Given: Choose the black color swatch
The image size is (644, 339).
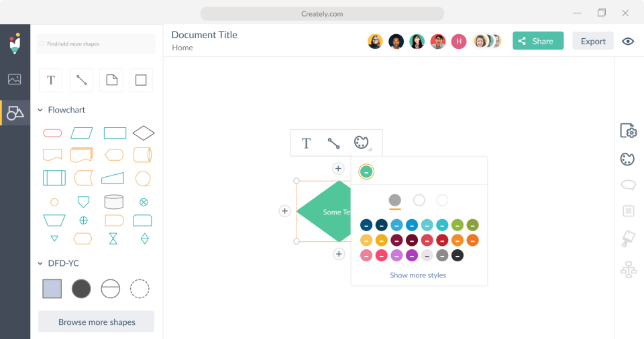Looking at the screenshot, I should pyautogui.click(x=457, y=255).
